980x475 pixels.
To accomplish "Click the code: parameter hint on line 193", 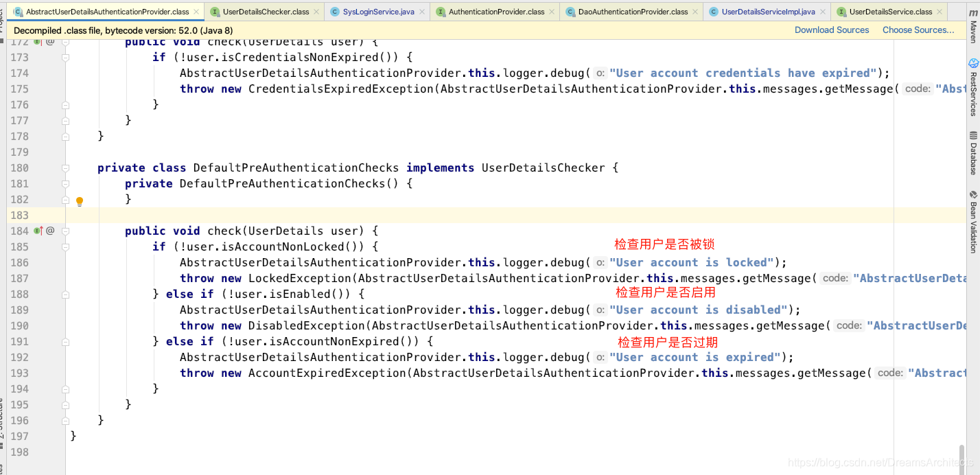I will 890,373.
